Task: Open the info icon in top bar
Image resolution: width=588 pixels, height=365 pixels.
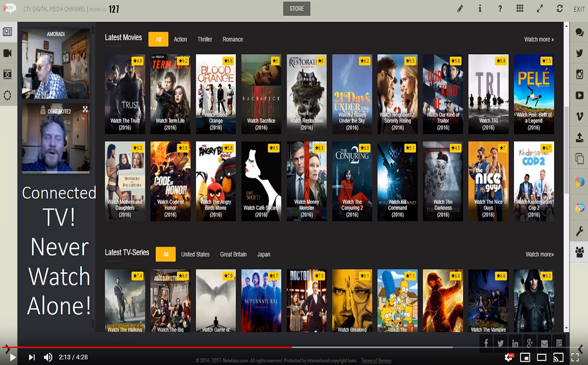Action: pyautogui.click(x=480, y=9)
